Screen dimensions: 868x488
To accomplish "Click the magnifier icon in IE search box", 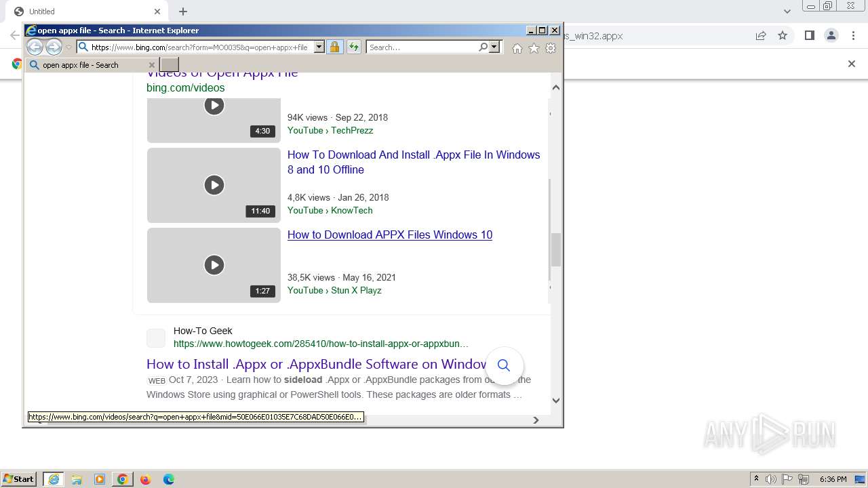I will [483, 47].
